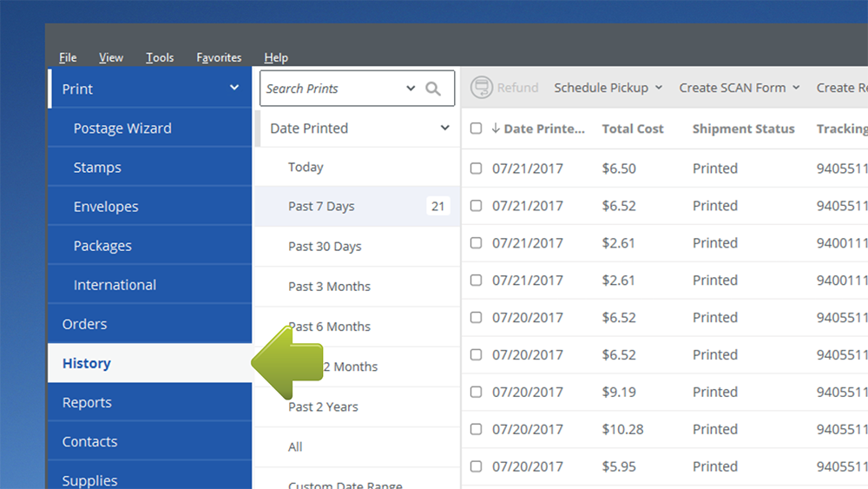Sort by the Total Cost column header
The height and width of the screenshot is (489, 868).
633,129
